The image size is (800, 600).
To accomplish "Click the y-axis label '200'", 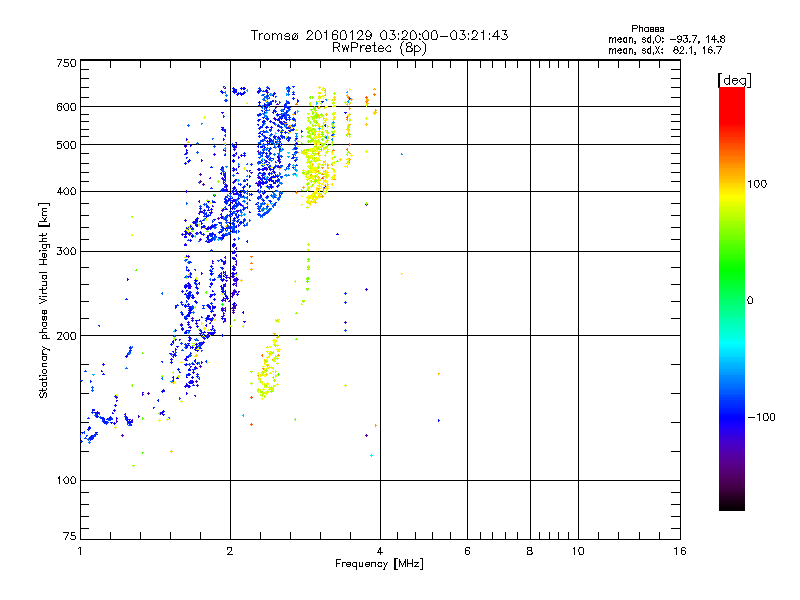I will point(66,336).
